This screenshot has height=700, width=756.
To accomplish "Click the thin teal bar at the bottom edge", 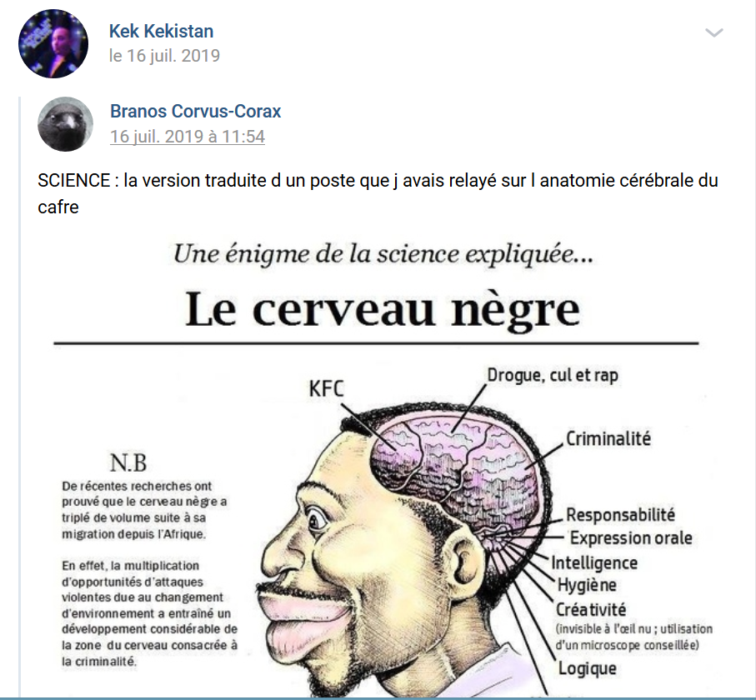I will pyautogui.click(x=378, y=698).
